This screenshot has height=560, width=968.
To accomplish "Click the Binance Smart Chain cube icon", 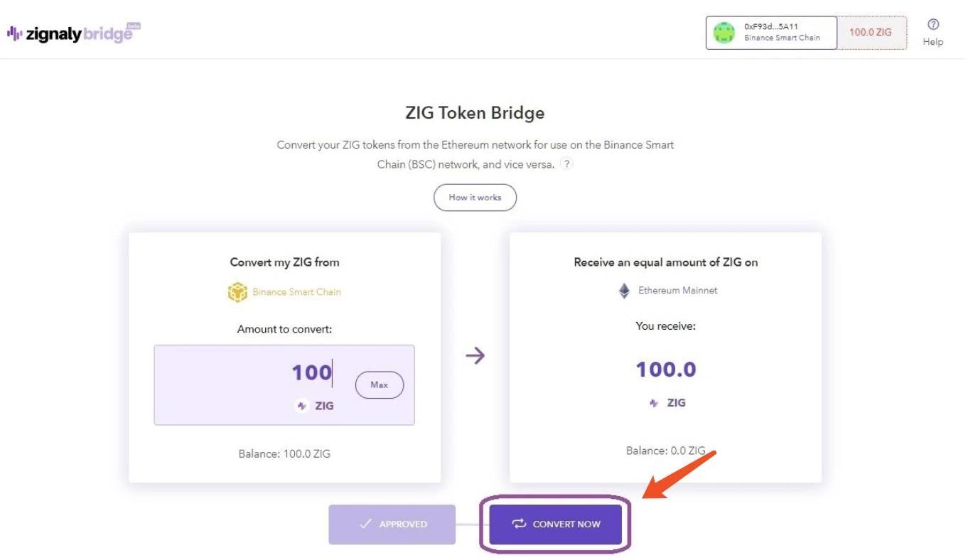I will [237, 292].
